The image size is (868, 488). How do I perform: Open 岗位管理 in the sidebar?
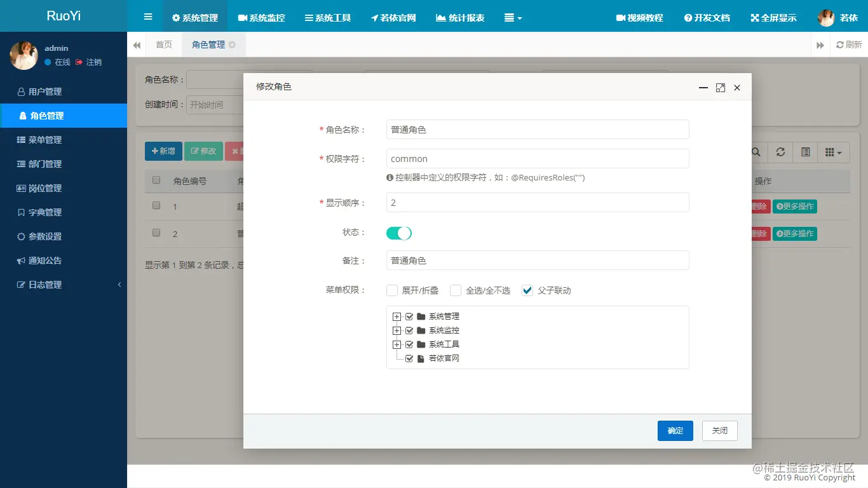pos(64,188)
